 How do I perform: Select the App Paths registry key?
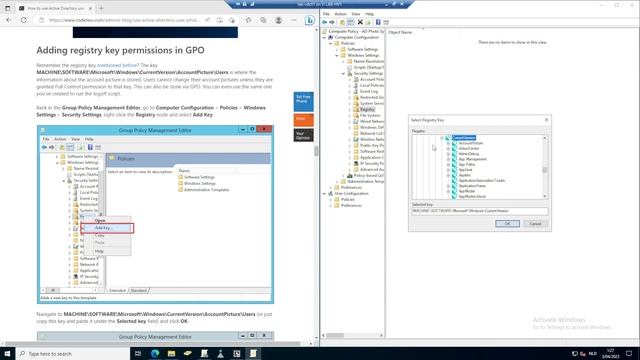click(467, 164)
